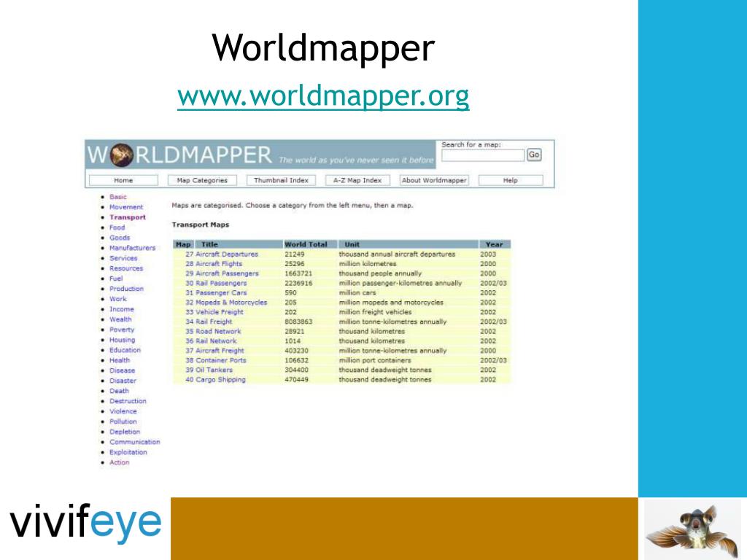This screenshot has height=560, width=747.
Task: Click the Go search button
Action: pyautogui.click(x=534, y=155)
